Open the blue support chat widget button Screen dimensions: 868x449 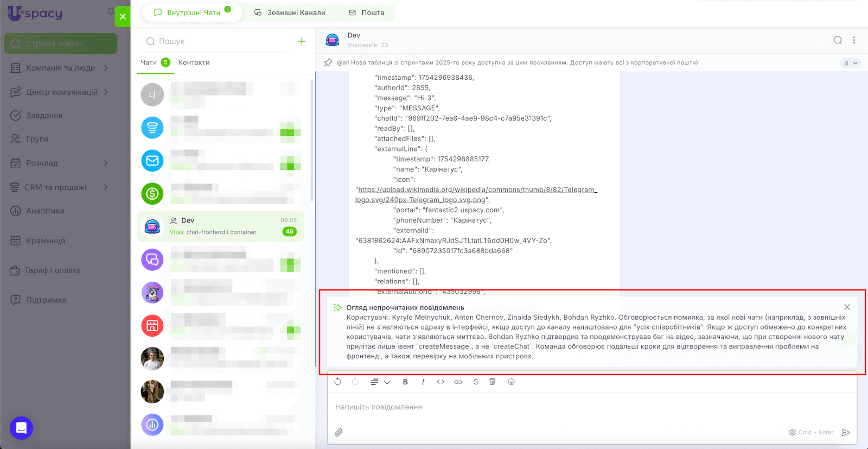[21, 428]
